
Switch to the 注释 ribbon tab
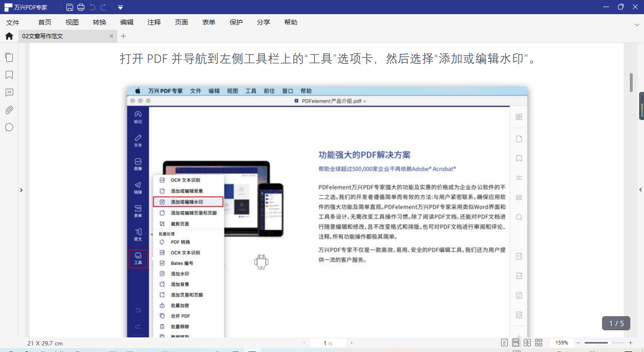[x=154, y=22]
